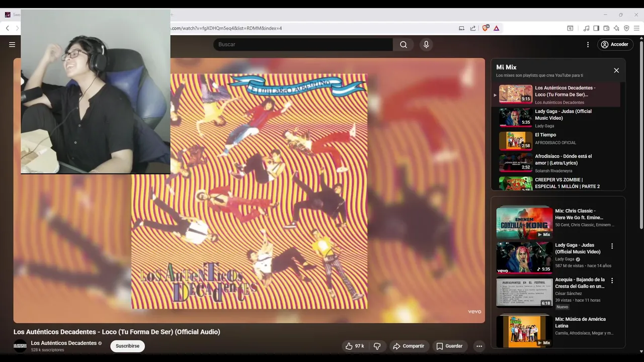644x362 pixels.
Task: Play El Tiempo from the Mi Mix playlist
Action: click(x=556, y=141)
